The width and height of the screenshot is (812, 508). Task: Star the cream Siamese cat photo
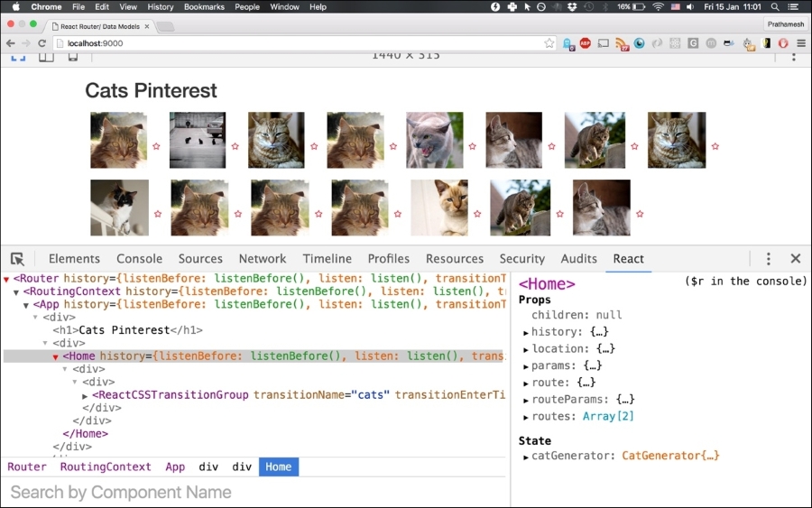477,214
